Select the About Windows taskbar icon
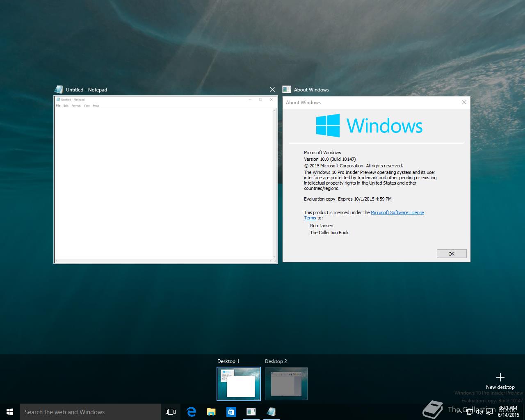 tap(251, 412)
